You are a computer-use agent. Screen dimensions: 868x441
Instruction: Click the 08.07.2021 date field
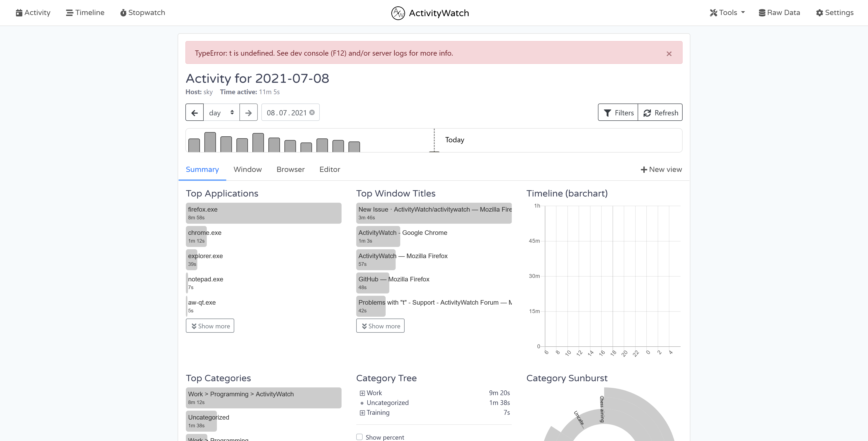[x=287, y=112]
